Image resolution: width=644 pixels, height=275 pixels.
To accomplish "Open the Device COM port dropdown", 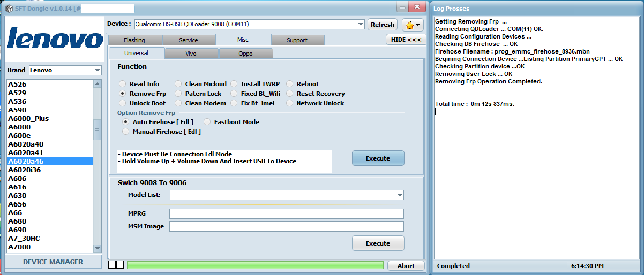I will tap(360, 24).
